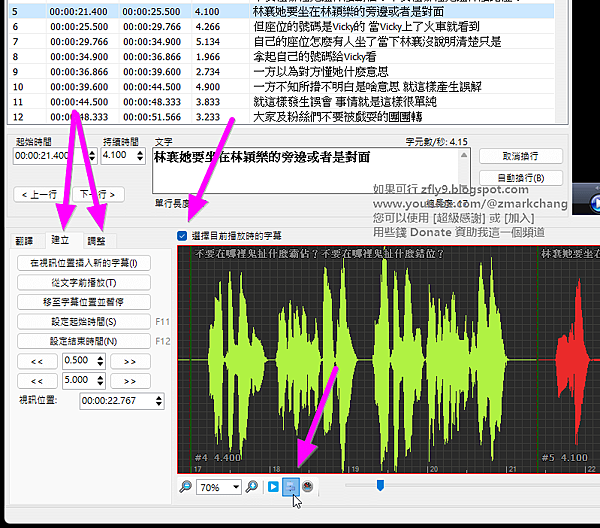This screenshot has height=528, width=600.
Task: Click 移至字幕位置並暫停 button
Action: point(84,302)
